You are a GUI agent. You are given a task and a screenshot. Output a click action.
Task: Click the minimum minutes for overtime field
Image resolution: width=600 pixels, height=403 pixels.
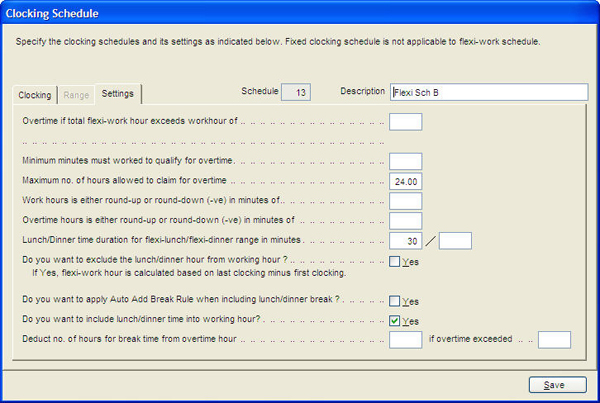pos(406,162)
